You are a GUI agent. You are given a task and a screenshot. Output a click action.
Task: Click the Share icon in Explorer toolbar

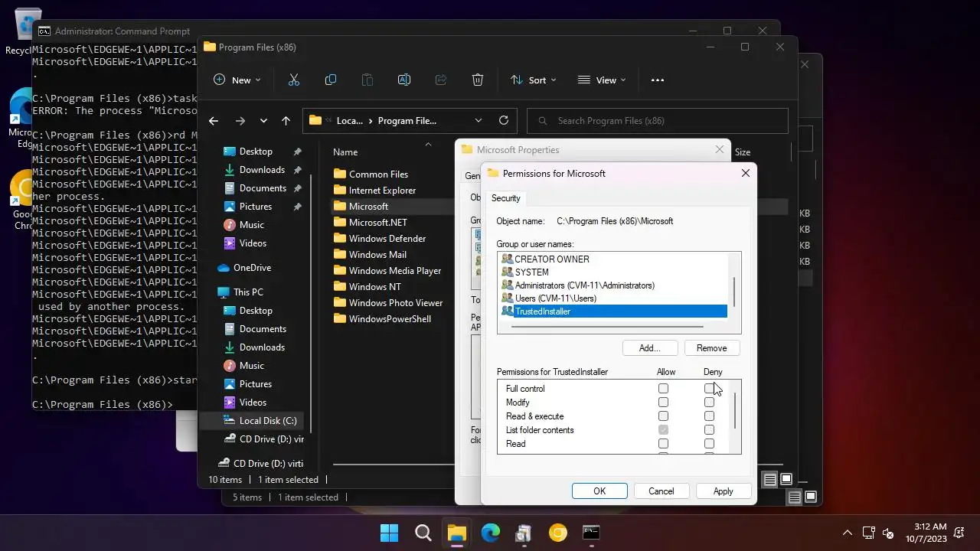point(441,80)
